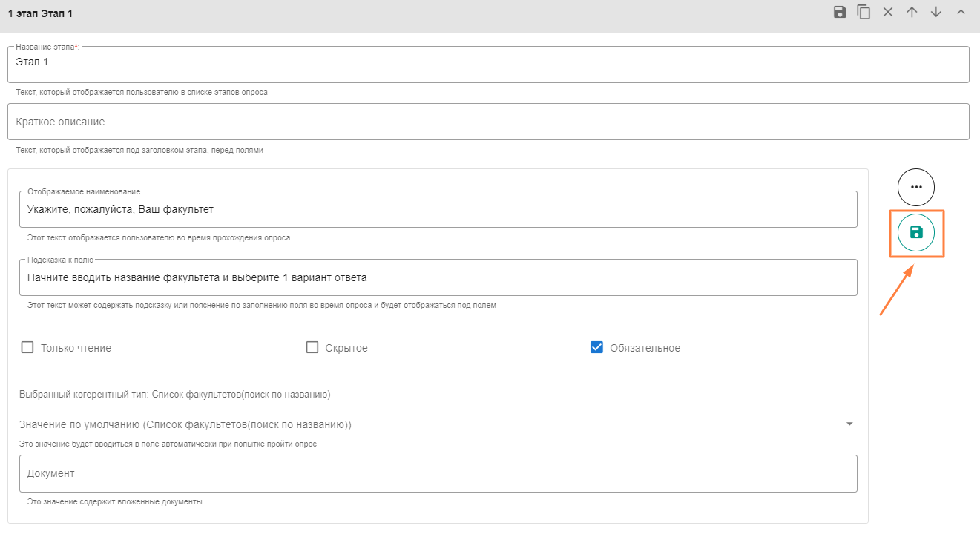The width and height of the screenshot is (980, 543).
Task: Focus the 'Краткое описание' text field
Action: (x=487, y=122)
